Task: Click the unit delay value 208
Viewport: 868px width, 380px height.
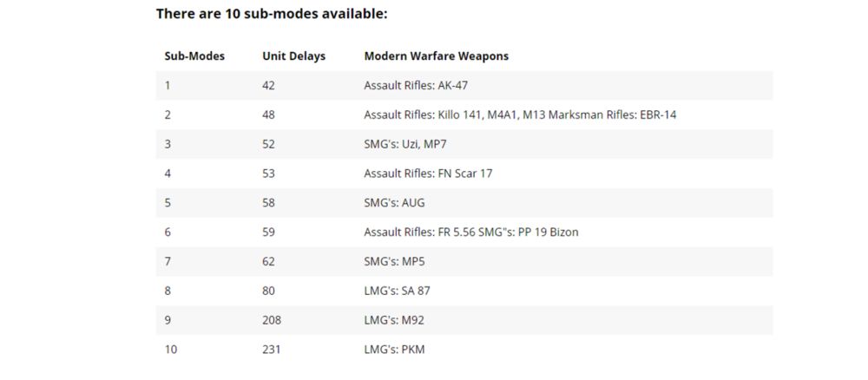Action: coord(271,320)
